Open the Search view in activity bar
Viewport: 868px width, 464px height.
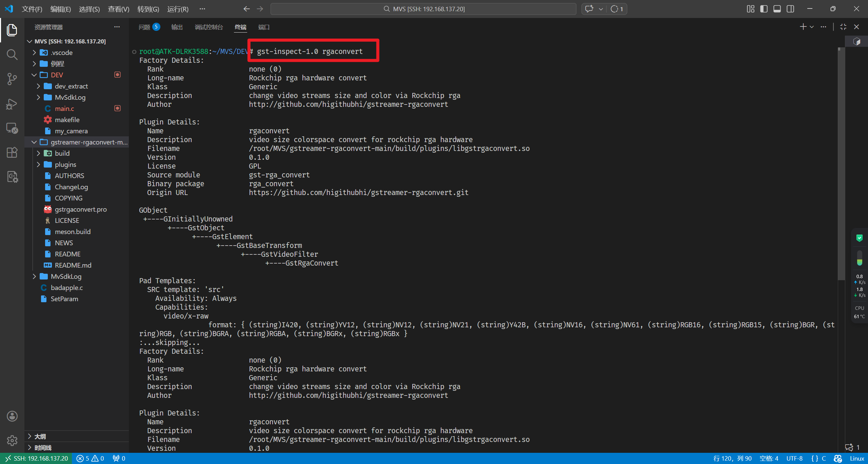(x=12, y=54)
